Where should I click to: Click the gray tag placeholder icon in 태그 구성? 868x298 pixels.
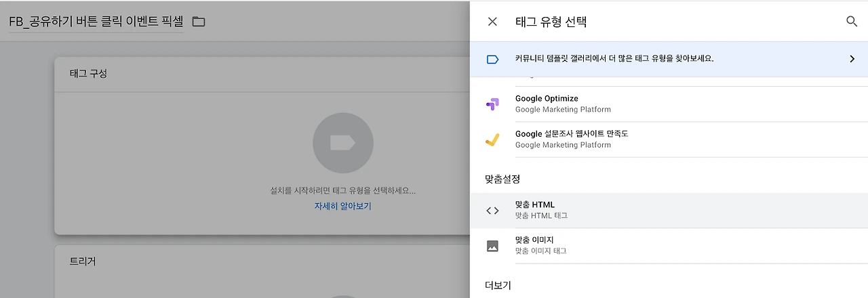343,143
